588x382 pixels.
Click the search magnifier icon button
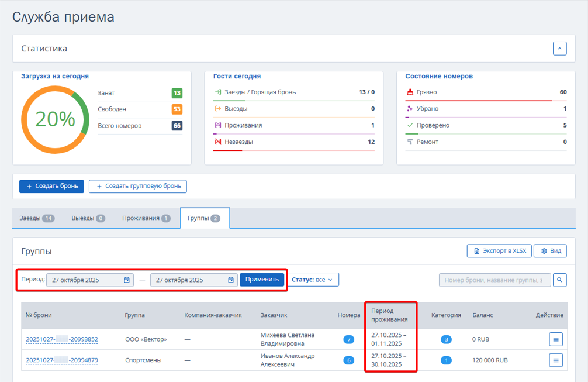559,280
